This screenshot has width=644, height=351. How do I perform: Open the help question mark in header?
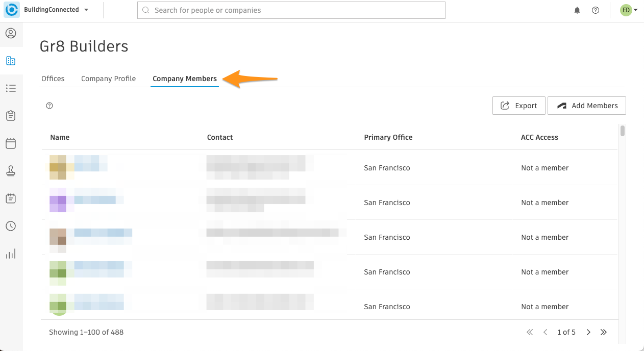pos(596,10)
